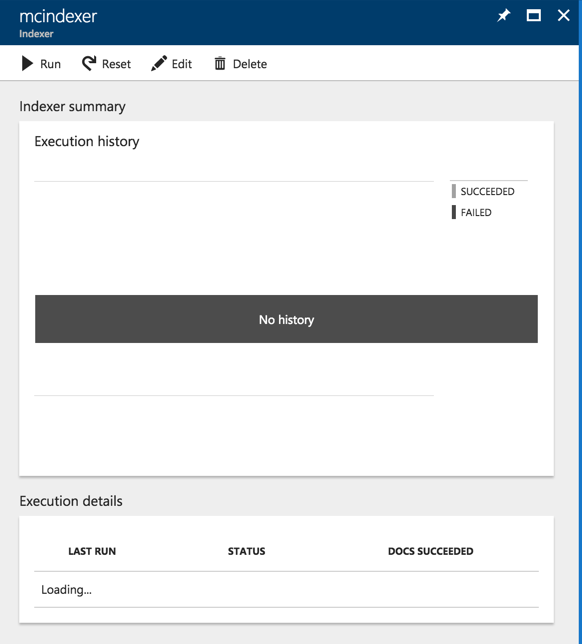Select the Delete command label

250,64
